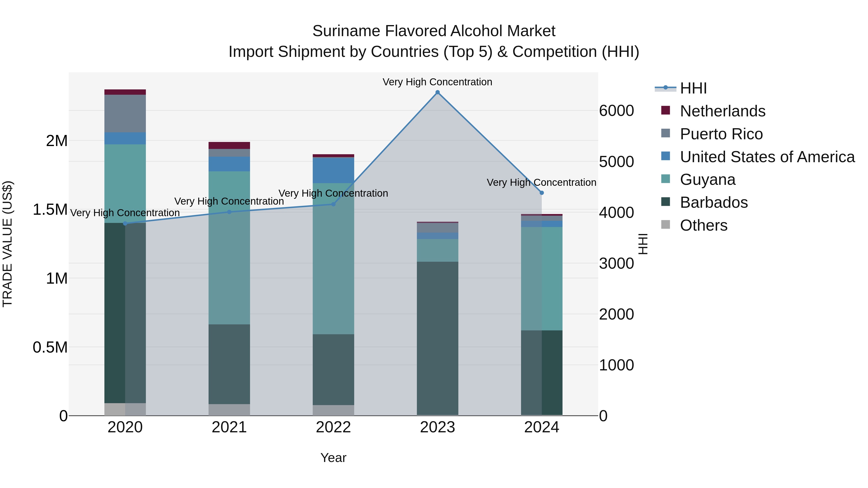
Task: Click the '2M' left axis tick label
Action: [57, 141]
